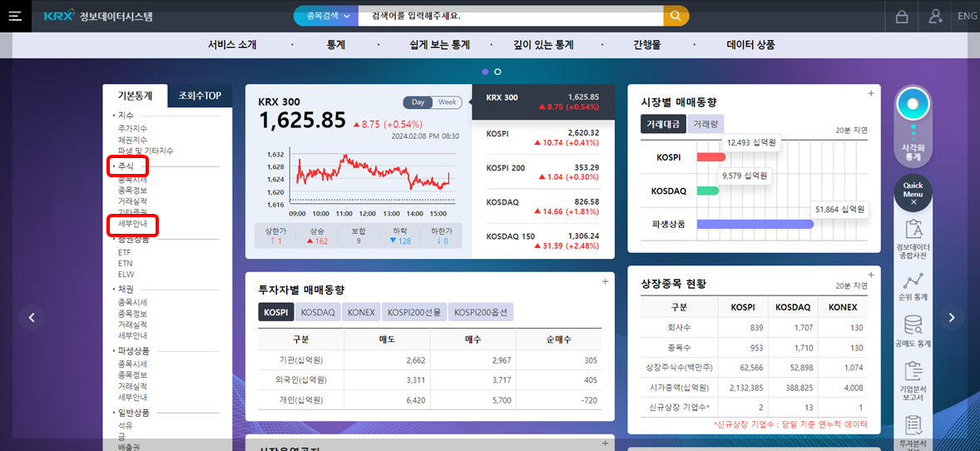This screenshot has width=980, height=451.
Task: Open the 간행물 menu
Action: (647, 45)
